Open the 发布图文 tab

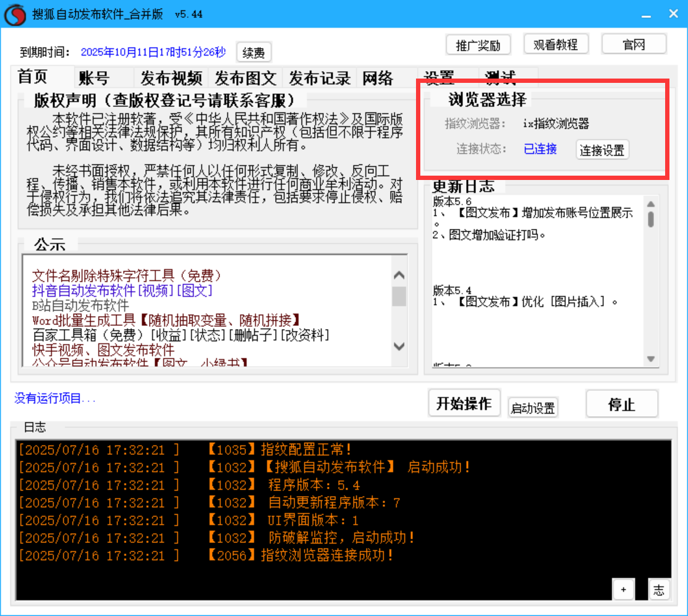[x=245, y=78]
